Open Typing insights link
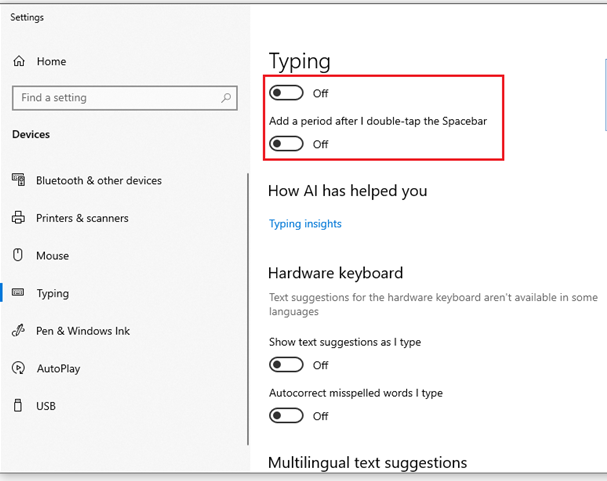The width and height of the screenshot is (607, 481). 305,224
